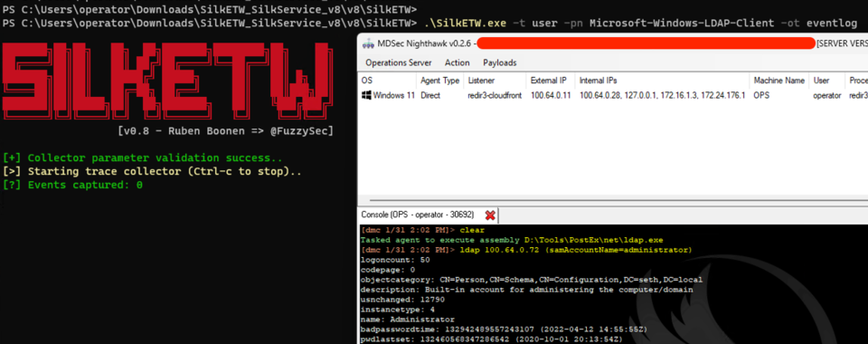Sort by the External IP column header
868x344 pixels.
(549, 81)
